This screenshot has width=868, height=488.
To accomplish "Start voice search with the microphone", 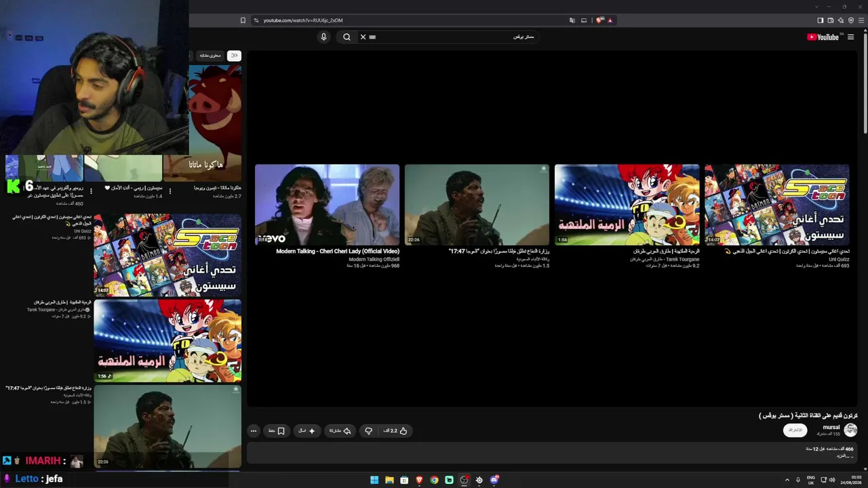I will [323, 37].
